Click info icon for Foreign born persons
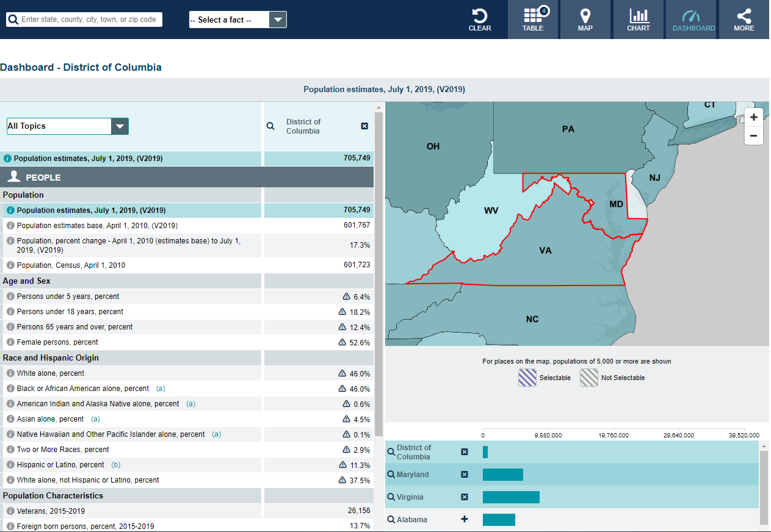This screenshot has height=532, width=771. (10, 526)
